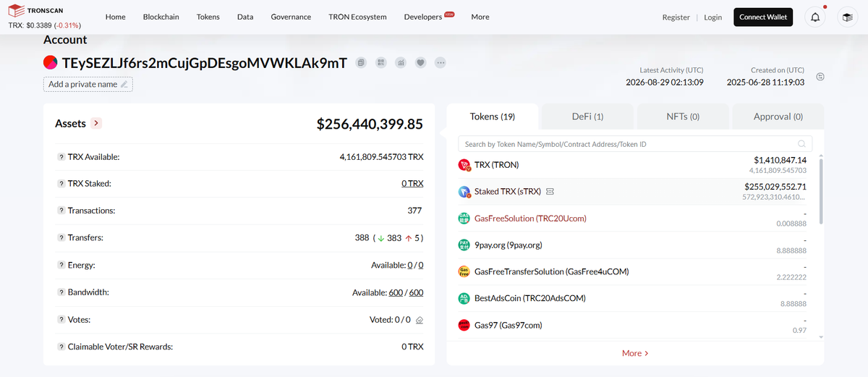The width and height of the screenshot is (868, 377).
Task: Click the Transactions count 377
Action: tap(416, 211)
